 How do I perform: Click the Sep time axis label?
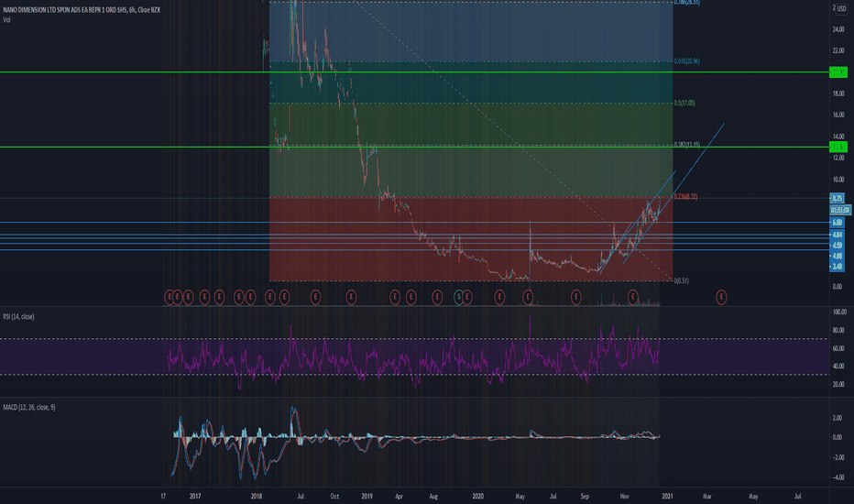pos(585,497)
